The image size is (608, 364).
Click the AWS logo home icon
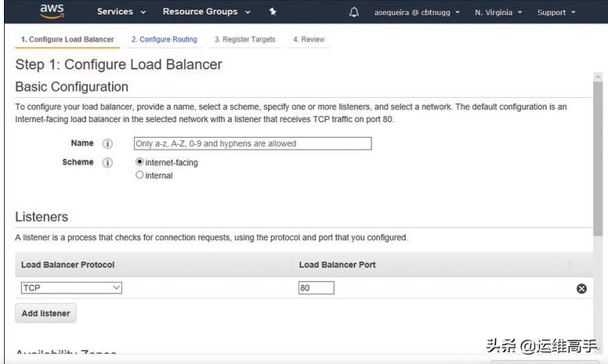(51, 12)
